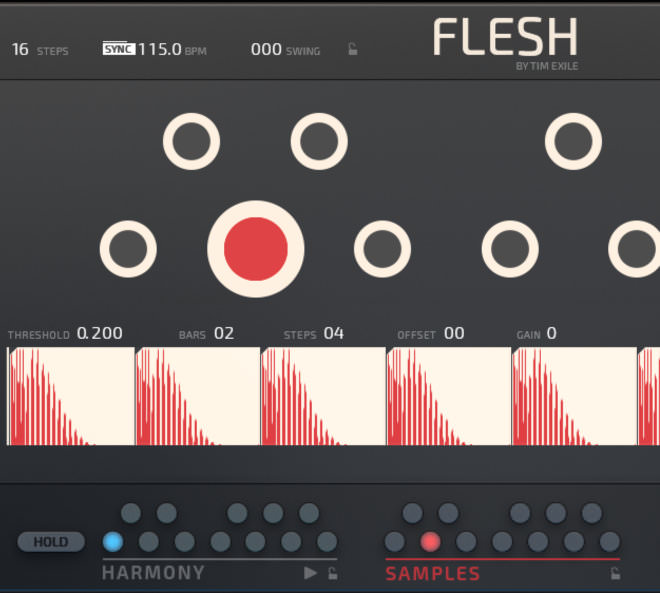The width and height of the screenshot is (660, 593).
Task: Select the first waveform slice
Action: [71, 396]
